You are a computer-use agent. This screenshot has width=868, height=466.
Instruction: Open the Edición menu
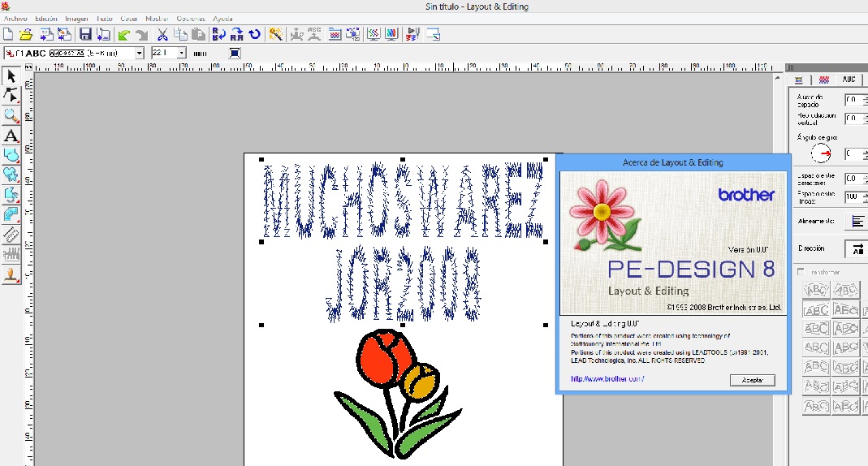[46, 18]
